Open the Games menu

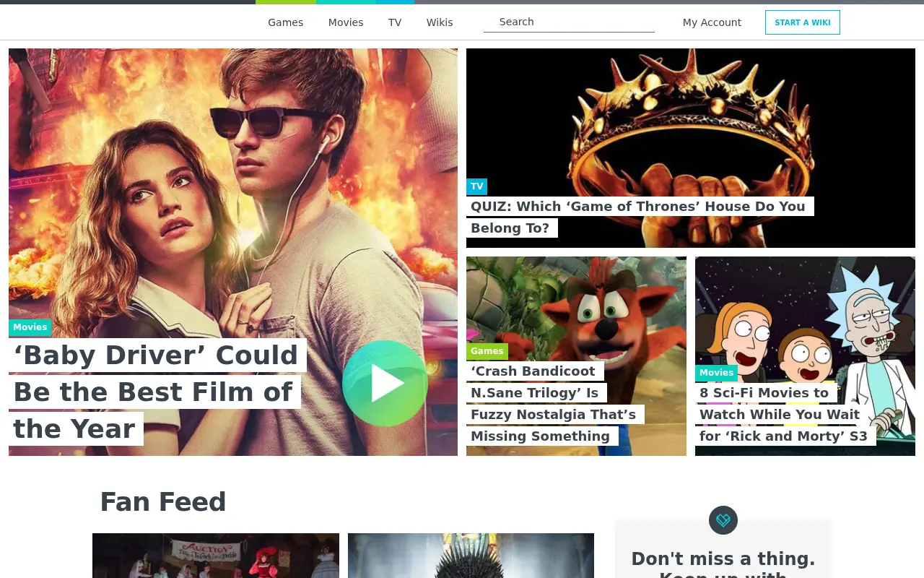pyautogui.click(x=286, y=22)
